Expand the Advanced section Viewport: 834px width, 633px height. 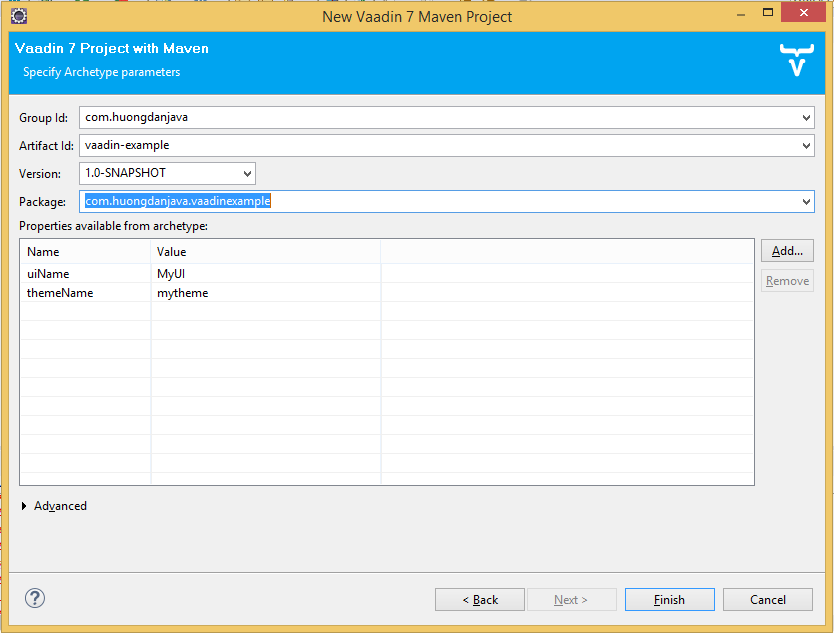tap(24, 506)
